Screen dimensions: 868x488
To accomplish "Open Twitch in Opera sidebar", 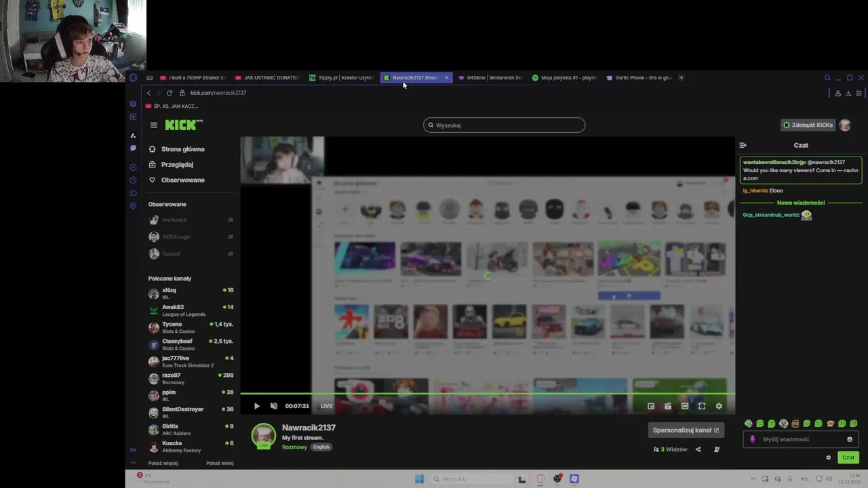I will (x=133, y=148).
